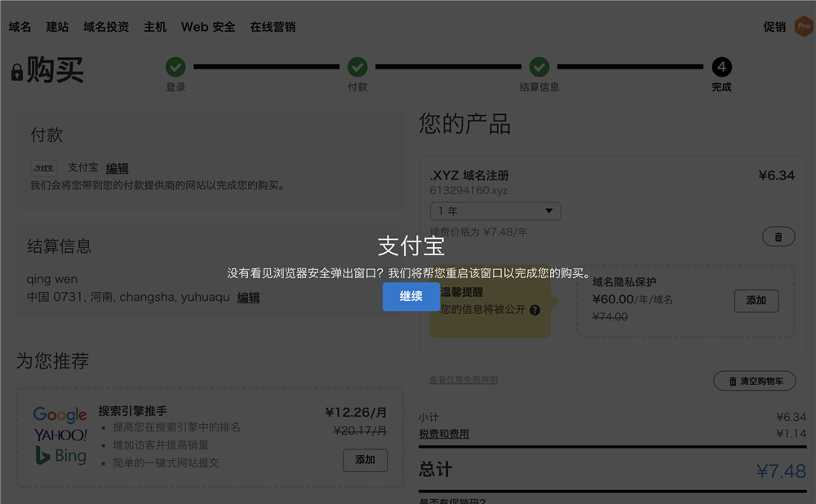Image resolution: width=816 pixels, height=504 pixels.
Task: Click the ¥7.48 total amount
Action: tap(781, 471)
